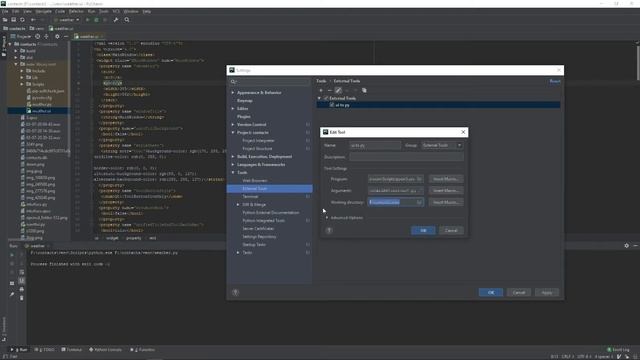The image size is (640, 360).
Task: Select Python Integrated Tools setting
Action: point(264,220)
